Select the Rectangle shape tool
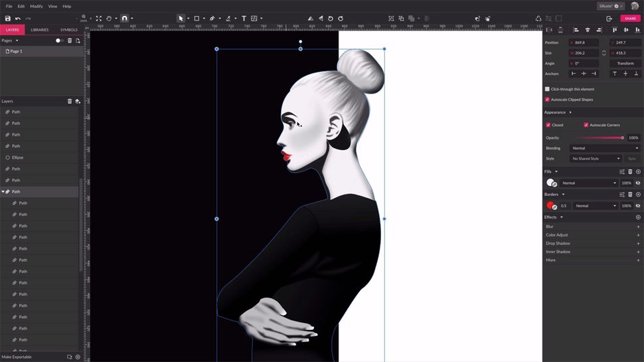 click(x=197, y=19)
